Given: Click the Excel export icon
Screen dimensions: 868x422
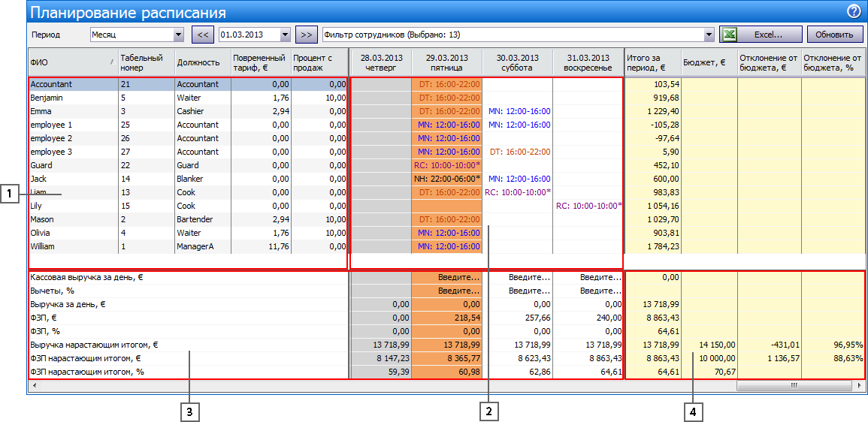Looking at the screenshot, I should 728,35.
